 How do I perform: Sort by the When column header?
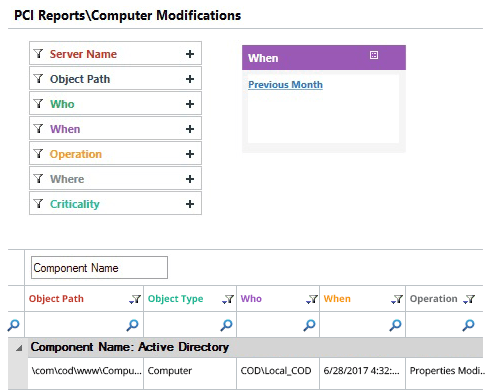pos(337,299)
